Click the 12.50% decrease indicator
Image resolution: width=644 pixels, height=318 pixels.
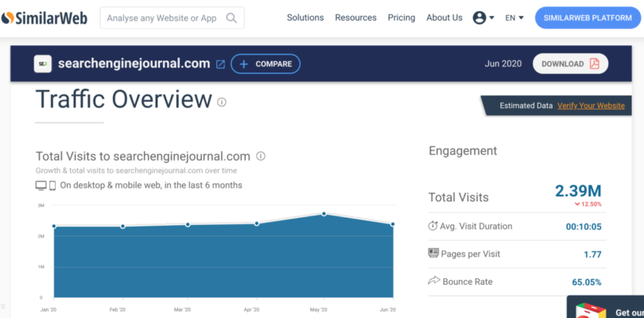(588, 204)
